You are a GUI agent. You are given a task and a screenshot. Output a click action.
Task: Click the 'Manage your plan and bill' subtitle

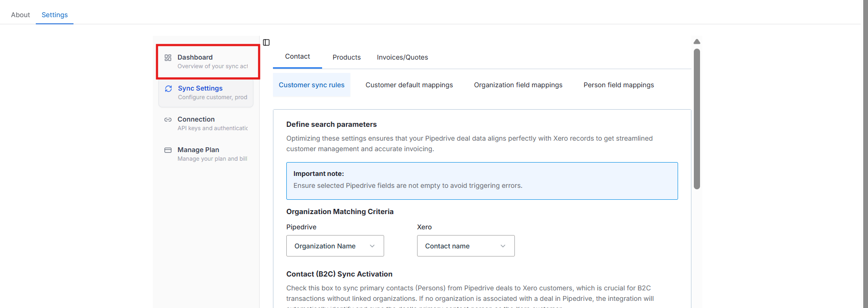212,159
